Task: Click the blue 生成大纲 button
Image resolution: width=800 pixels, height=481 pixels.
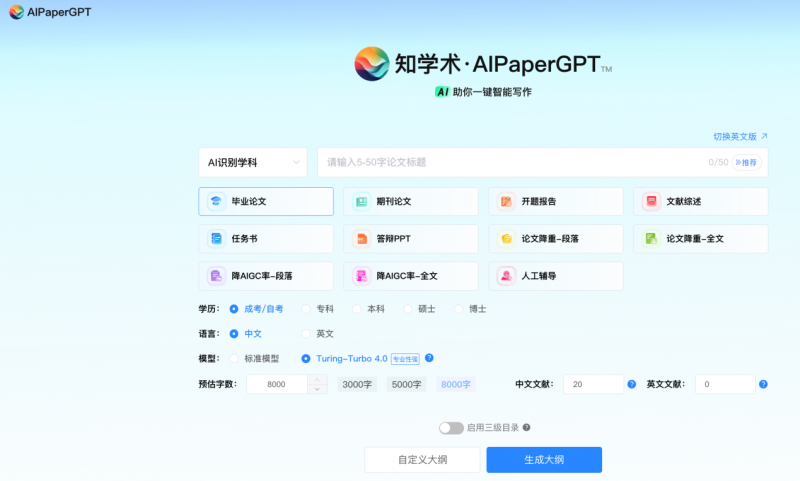Action: (544, 460)
